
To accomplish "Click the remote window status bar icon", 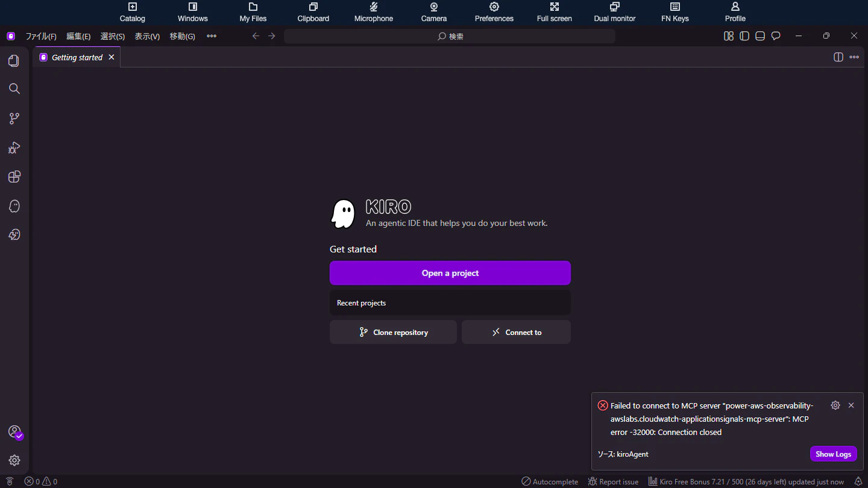I will tap(10, 481).
